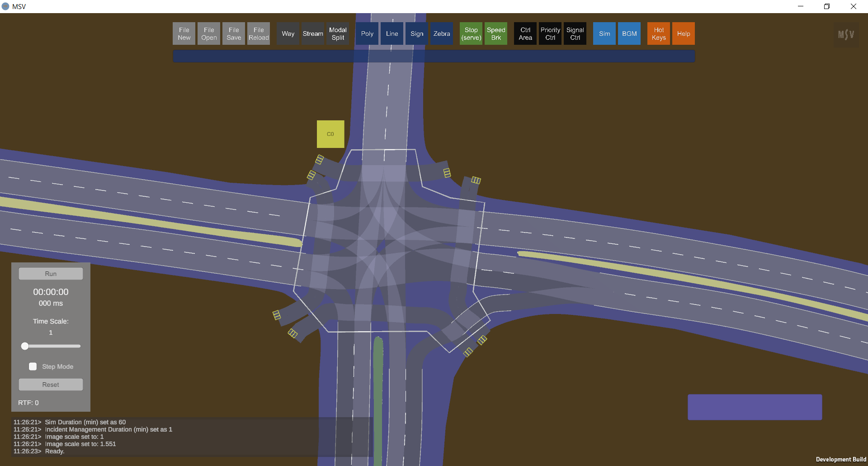
Task: Click the Time Scale slider handle
Action: point(25,346)
